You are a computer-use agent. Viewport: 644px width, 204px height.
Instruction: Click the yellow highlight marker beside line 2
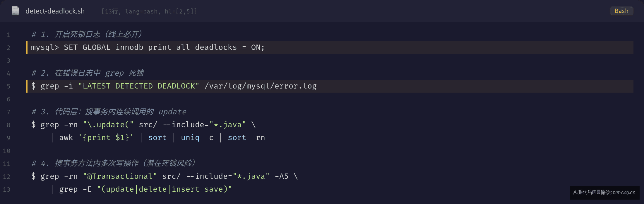click(27, 47)
